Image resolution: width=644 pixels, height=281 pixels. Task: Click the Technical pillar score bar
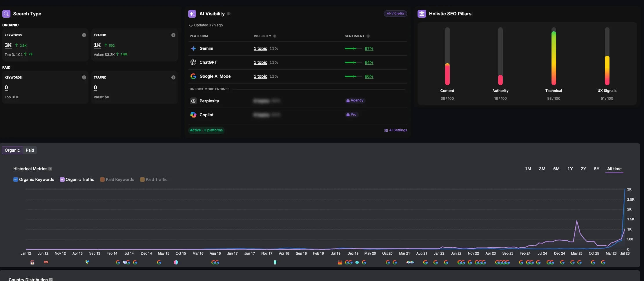pos(554,56)
